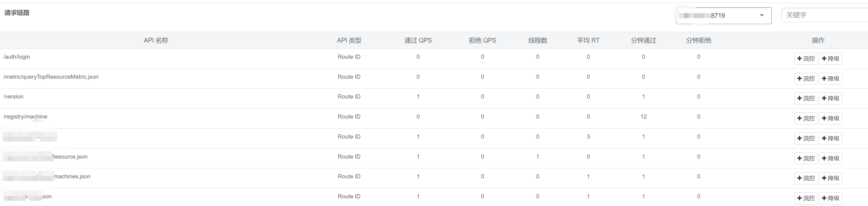Click the 降级 icon on the bottom table row
The width and height of the screenshot is (868, 206).
tap(831, 198)
